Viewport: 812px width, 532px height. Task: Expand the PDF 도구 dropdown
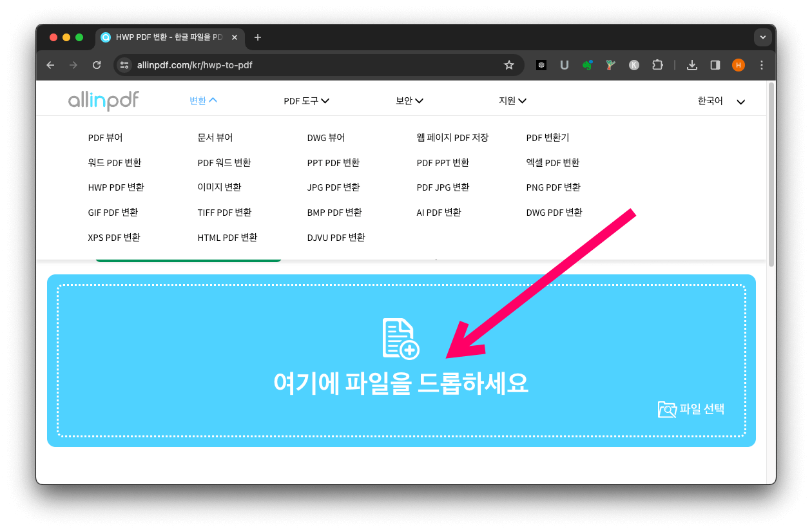click(306, 100)
